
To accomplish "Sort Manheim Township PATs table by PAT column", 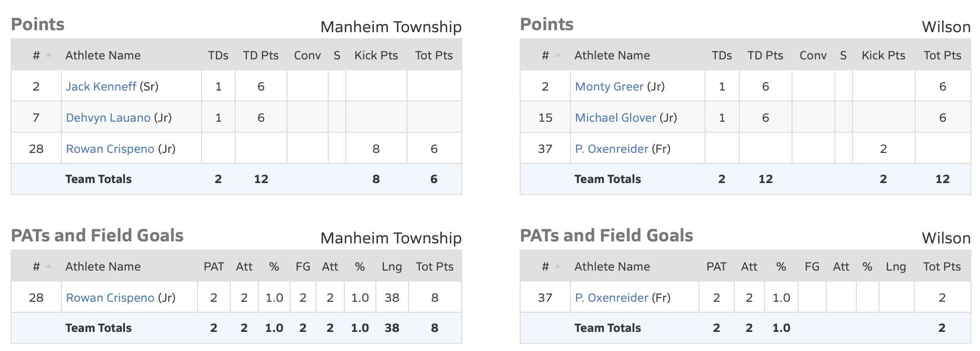I will click(214, 267).
